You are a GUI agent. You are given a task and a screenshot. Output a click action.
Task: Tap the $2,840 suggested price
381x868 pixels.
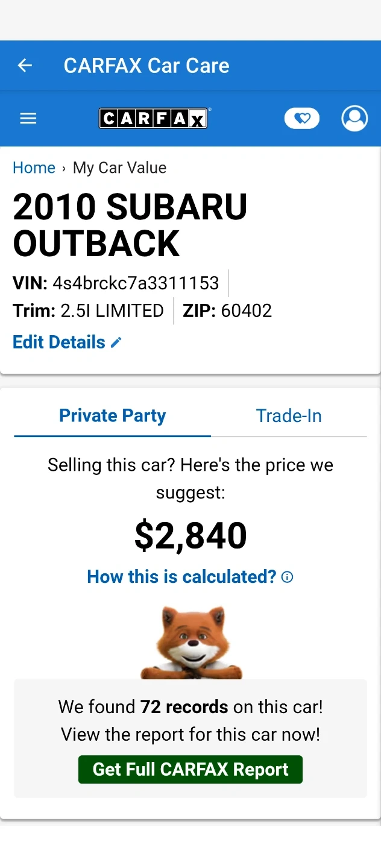pos(190,535)
